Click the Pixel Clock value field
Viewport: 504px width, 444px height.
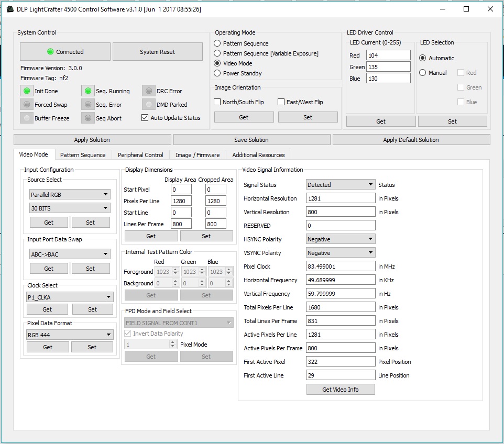tap(341, 266)
